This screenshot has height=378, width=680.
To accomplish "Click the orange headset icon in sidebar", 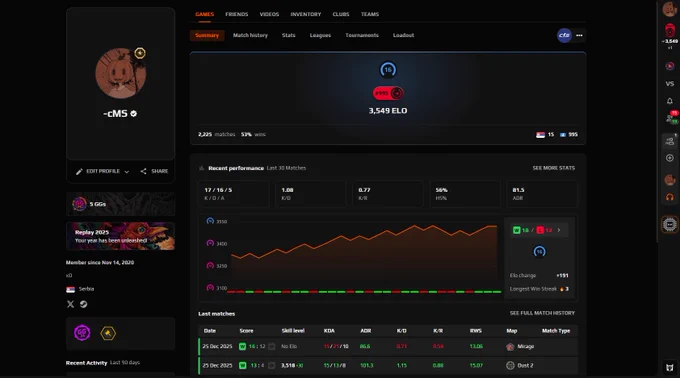I will pyautogui.click(x=670, y=197).
